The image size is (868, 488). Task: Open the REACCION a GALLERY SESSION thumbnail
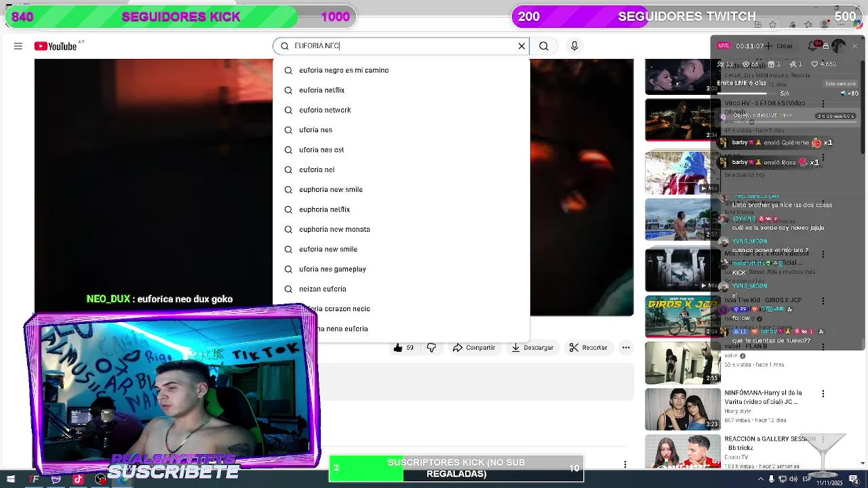[682, 451]
